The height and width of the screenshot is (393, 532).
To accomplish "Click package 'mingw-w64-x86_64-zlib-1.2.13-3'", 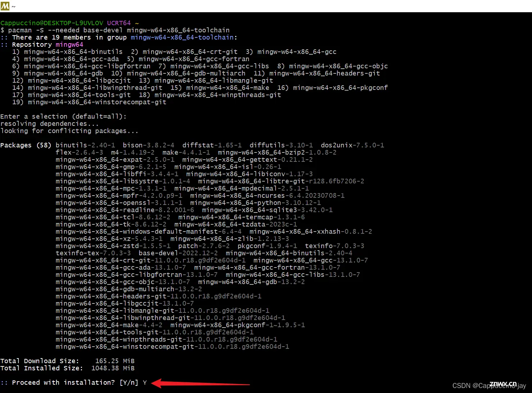I will pyautogui.click(x=230, y=239).
